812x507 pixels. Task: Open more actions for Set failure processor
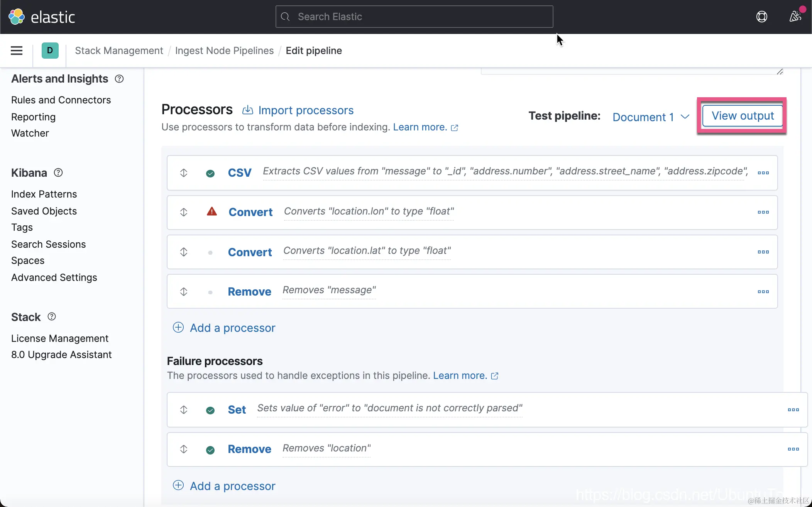click(793, 410)
